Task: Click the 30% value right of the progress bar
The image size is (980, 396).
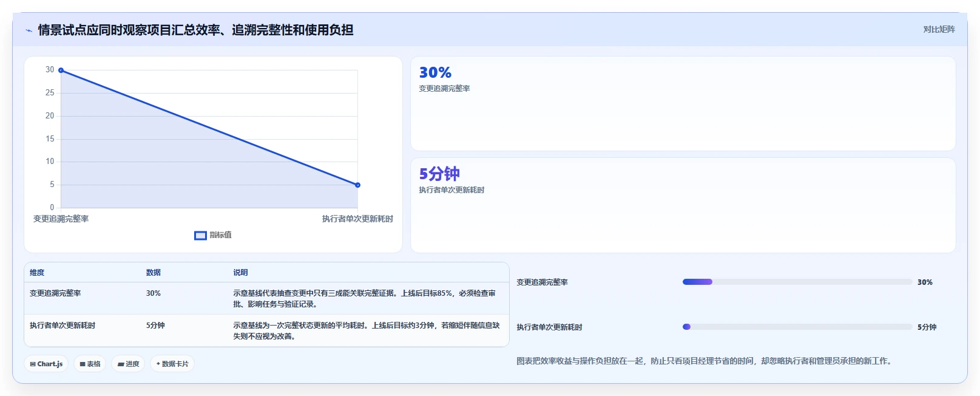Action: coord(925,282)
